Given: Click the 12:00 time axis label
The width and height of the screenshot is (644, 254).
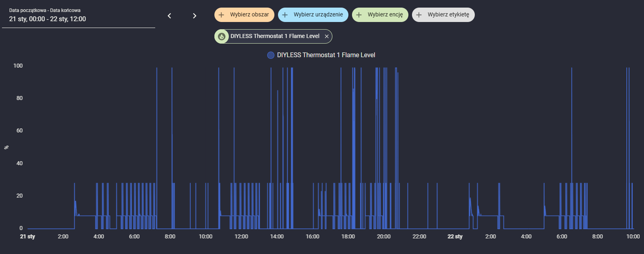Looking at the screenshot, I should click(241, 236).
